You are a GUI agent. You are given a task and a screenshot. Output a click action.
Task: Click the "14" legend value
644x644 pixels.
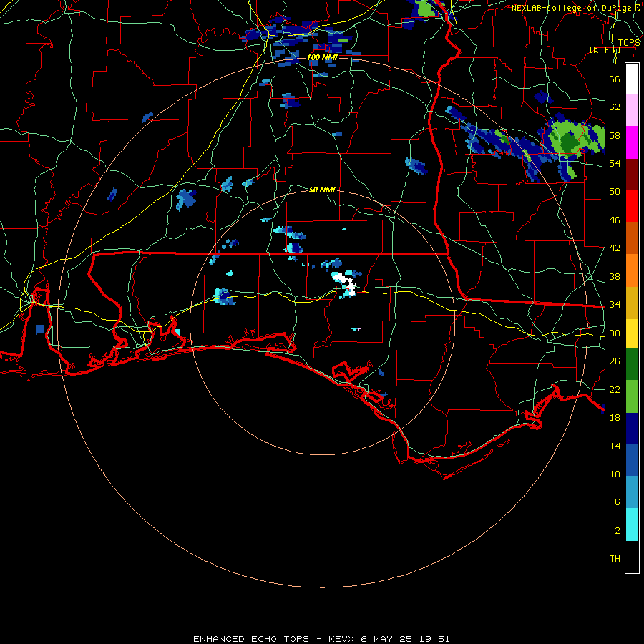coord(615,446)
